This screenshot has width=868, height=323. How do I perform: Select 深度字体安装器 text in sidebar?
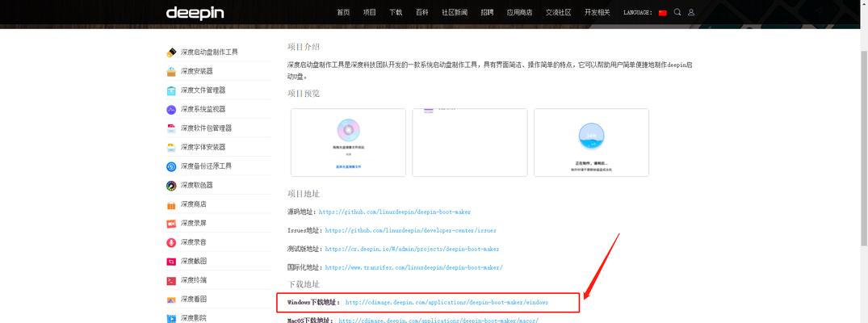[x=203, y=148]
